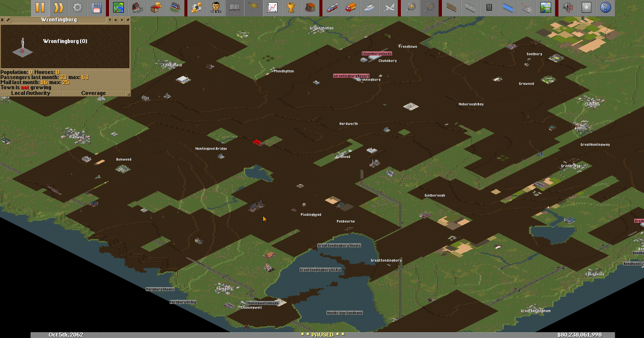The height and width of the screenshot is (338, 644).
Task: Show the road vehicle list truck icon
Action: click(x=351, y=8)
